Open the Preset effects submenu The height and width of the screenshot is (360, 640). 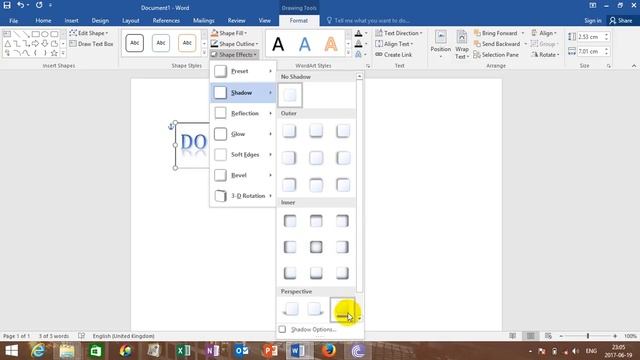(x=243, y=71)
